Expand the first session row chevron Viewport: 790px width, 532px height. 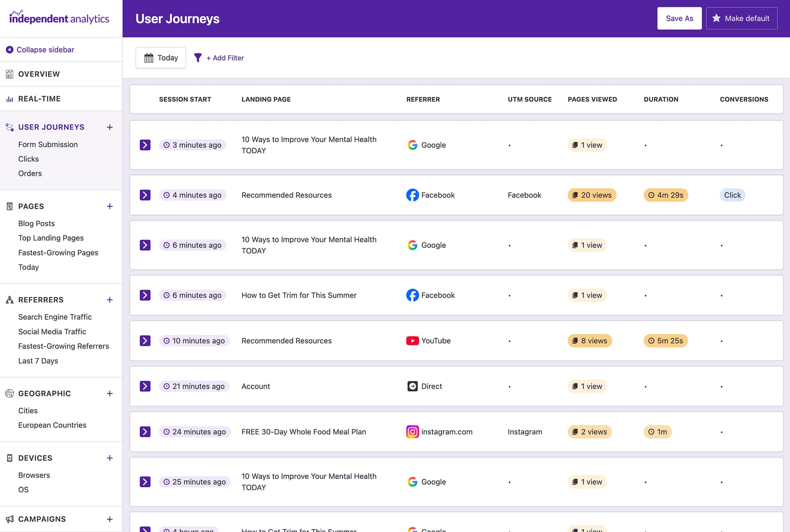[145, 145]
